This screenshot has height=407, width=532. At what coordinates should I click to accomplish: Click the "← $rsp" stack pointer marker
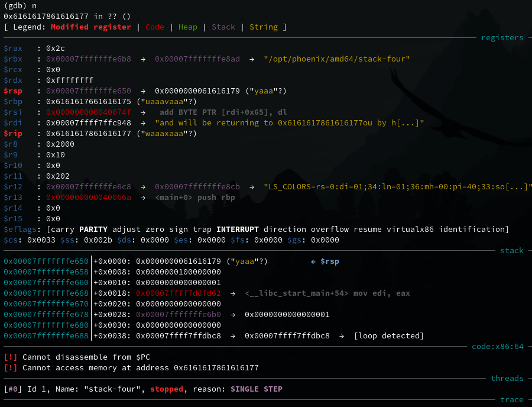[325, 261]
